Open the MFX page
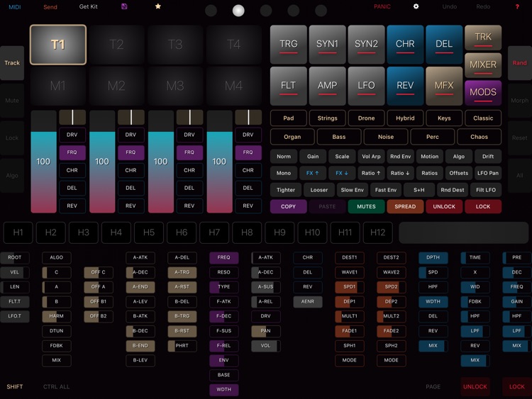Image resolution: width=532 pixels, height=399 pixels. [x=444, y=86]
